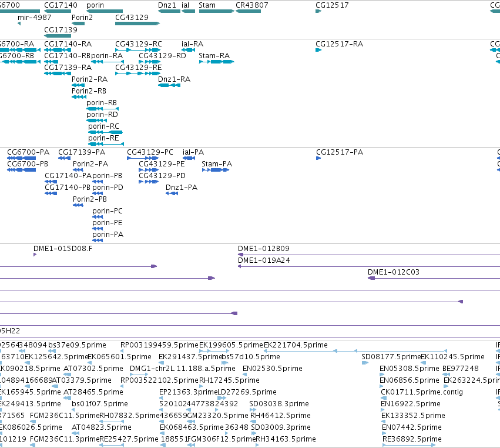Open EST label AT04823.5prime

102,427
